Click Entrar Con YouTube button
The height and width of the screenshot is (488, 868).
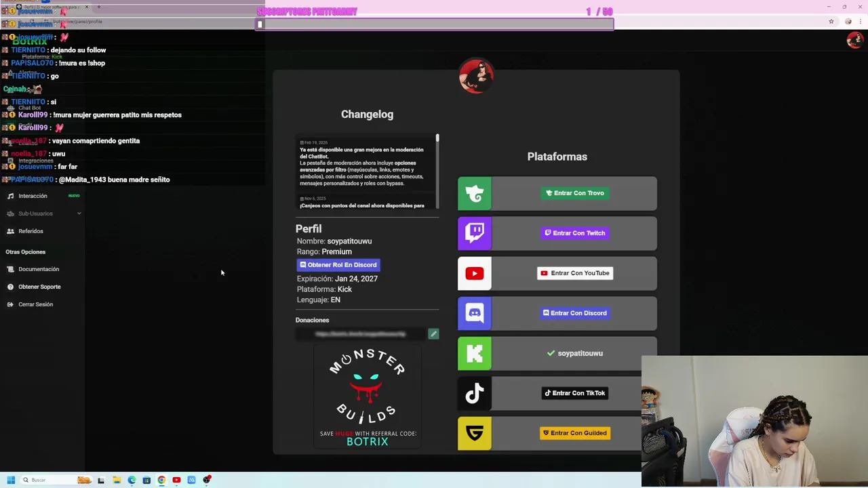coord(574,273)
